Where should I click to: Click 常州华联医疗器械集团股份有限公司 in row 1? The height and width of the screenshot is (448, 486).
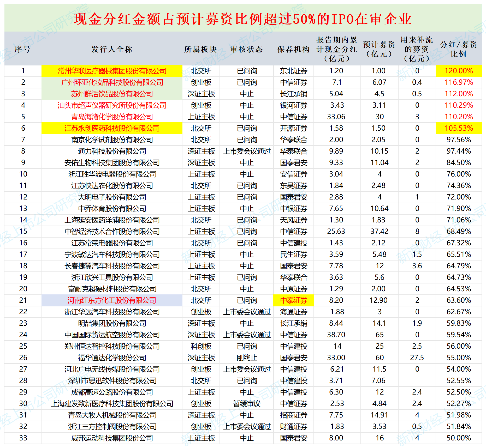[x=112, y=71]
